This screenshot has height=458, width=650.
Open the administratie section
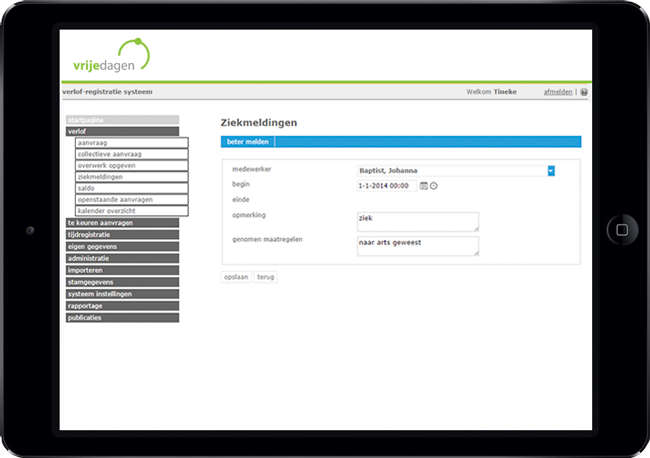(x=122, y=258)
